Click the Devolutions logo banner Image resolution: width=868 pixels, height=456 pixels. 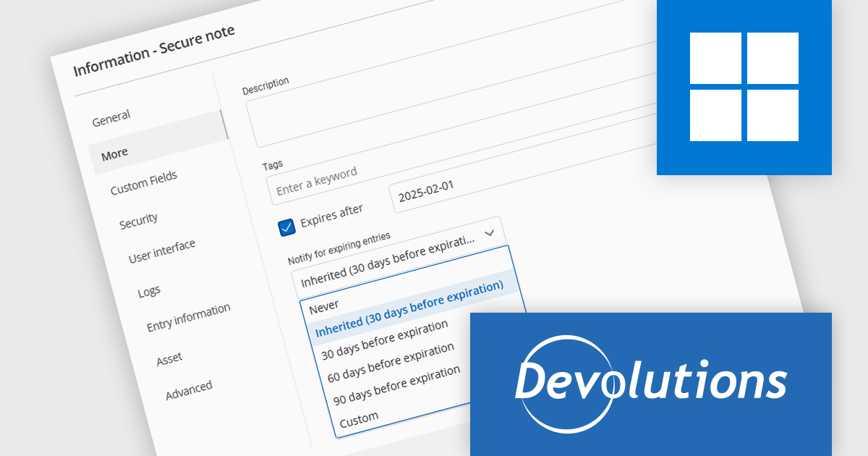(x=651, y=384)
